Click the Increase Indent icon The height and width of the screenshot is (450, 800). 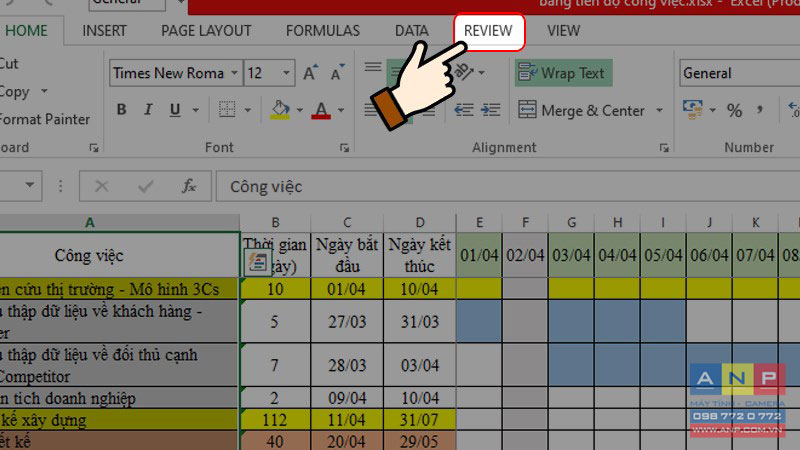coord(491,110)
